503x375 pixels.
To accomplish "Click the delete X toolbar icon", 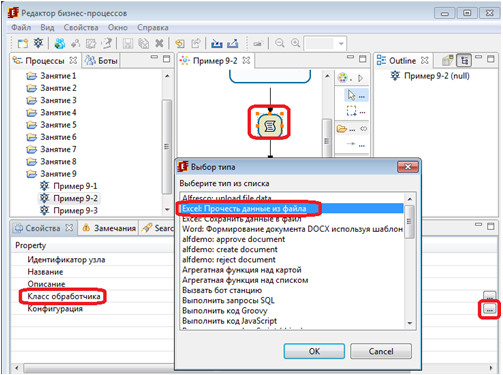I will tap(159, 43).
